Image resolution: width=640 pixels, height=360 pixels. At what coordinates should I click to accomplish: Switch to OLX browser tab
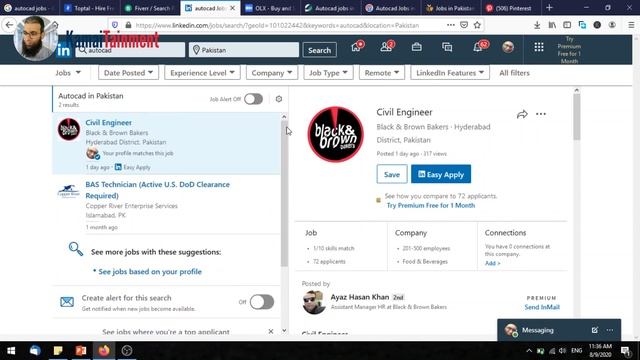pyautogui.click(x=271, y=8)
